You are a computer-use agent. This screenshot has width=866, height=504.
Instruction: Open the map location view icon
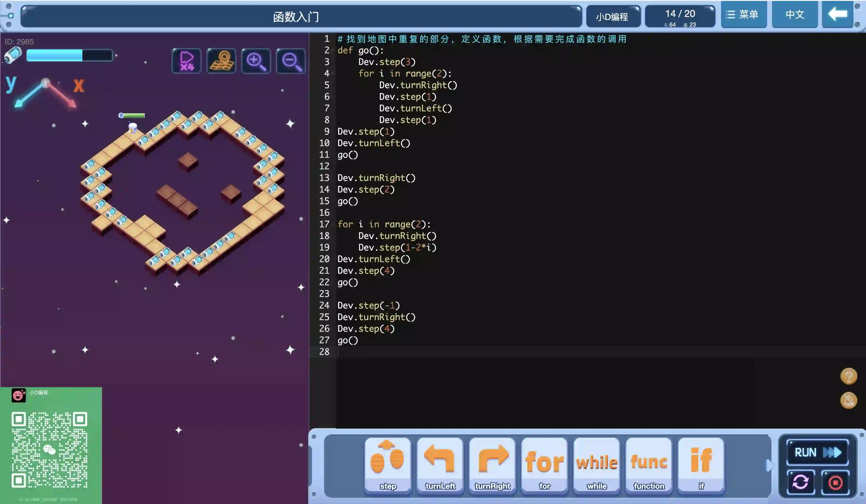coord(221,61)
